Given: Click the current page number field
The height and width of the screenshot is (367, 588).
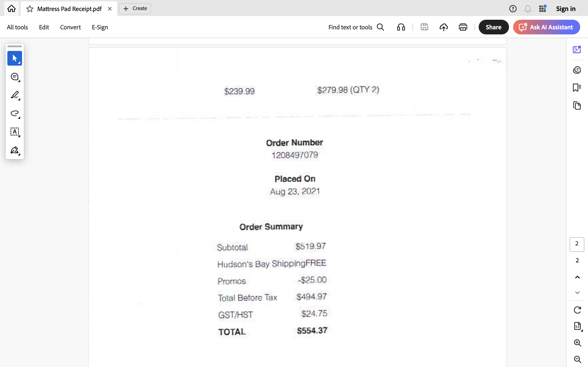Looking at the screenshot, I should [x=577, y=244].
